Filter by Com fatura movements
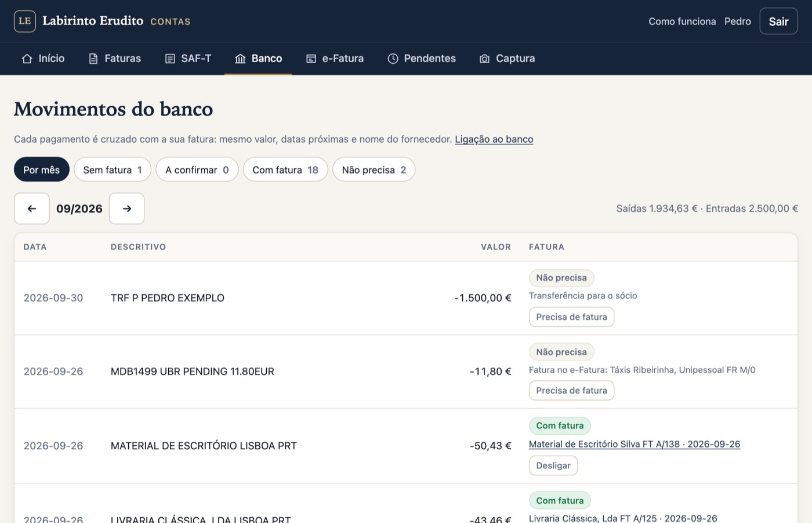The width and height of the screenshot is (812, 523). [285, 169]
